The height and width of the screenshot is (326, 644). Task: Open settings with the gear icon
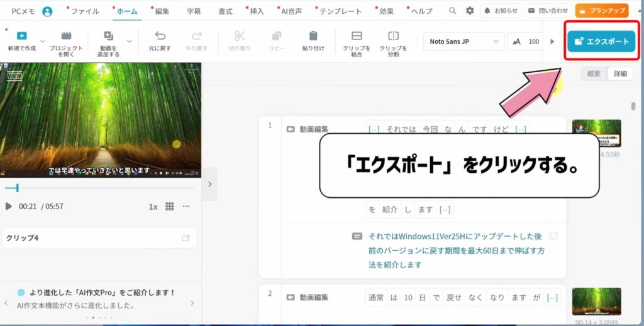[x=470, y=11]
